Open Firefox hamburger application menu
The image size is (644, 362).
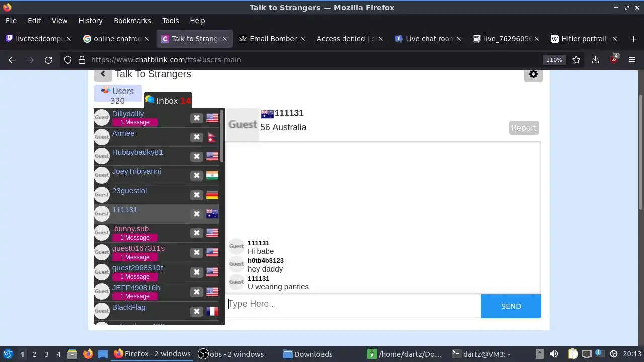click(x=632, y=60)
